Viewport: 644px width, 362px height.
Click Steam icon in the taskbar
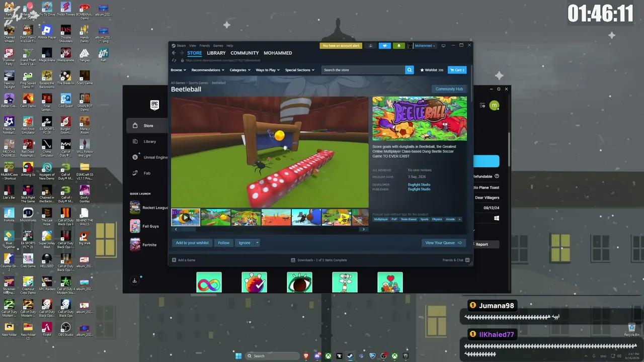pos(350,356)
